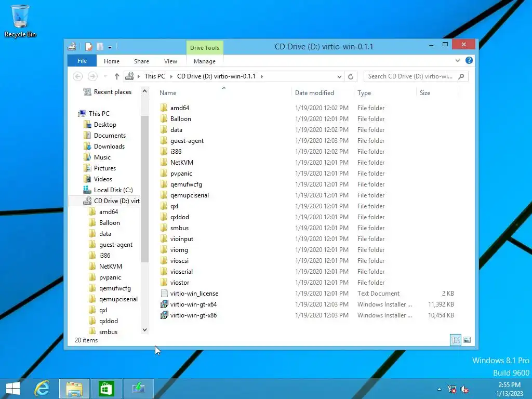Screen dimensions: 532x399
Task: Switch to the View ribbon tab
Action: click(x=170, y=61)
